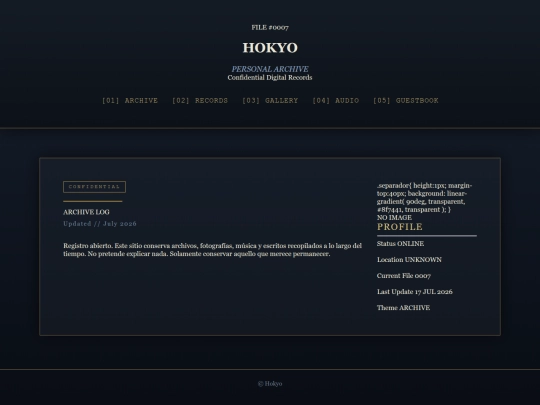Click the CONFIDENTIAL badge
Screen dimensions: 540x405
click(x=94, y=187)
